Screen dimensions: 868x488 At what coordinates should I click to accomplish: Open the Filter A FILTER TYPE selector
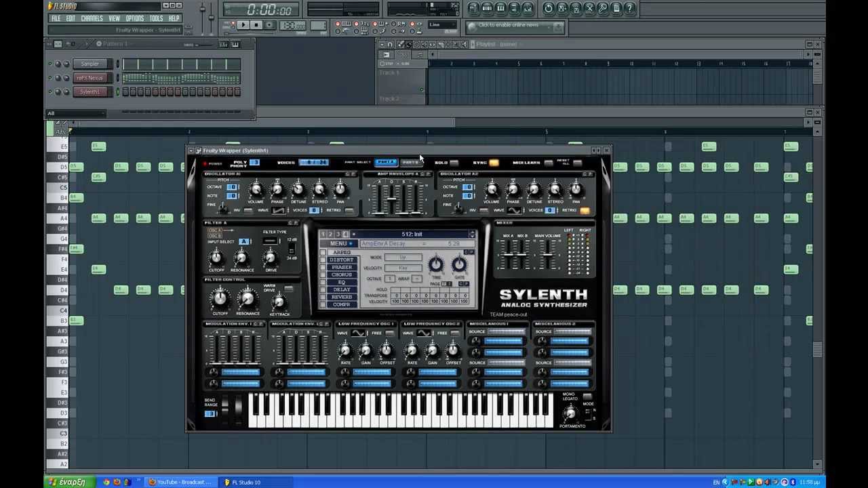[x=270, y=241]
